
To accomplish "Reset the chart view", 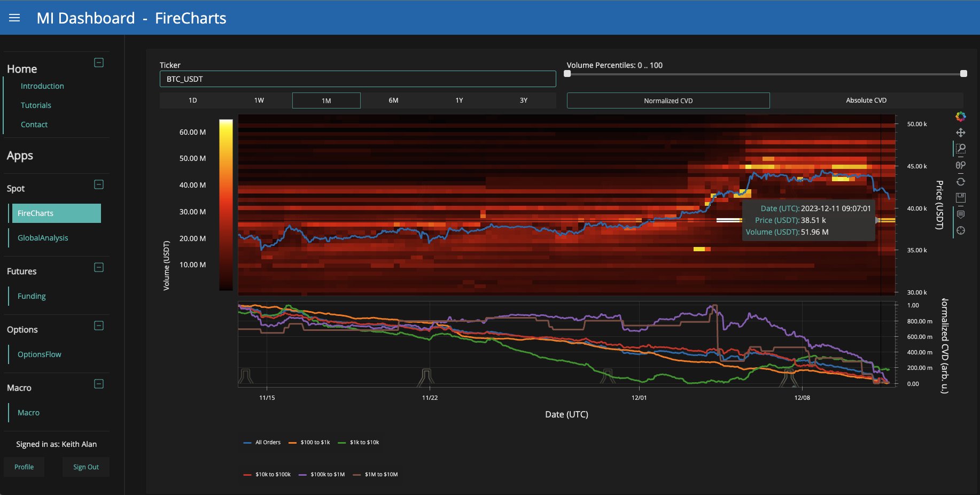I will (x=960, y=182).
